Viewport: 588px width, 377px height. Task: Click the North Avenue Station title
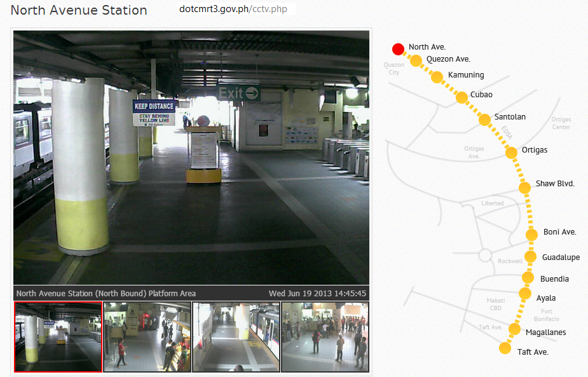[x=78, y=10]
